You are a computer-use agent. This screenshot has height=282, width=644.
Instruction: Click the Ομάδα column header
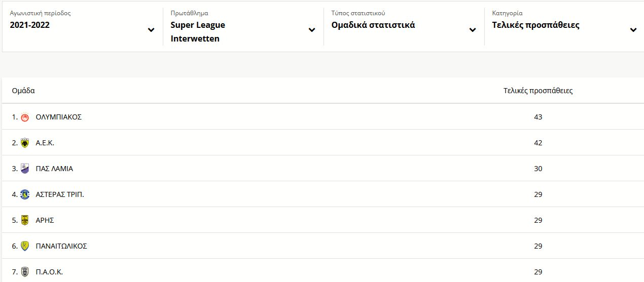tap(23, 91)
